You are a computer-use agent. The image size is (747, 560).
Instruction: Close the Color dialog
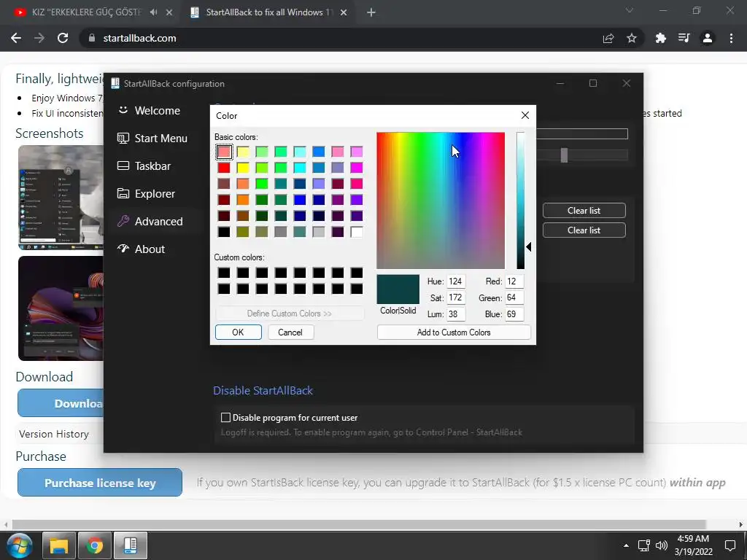pos(525,115)
